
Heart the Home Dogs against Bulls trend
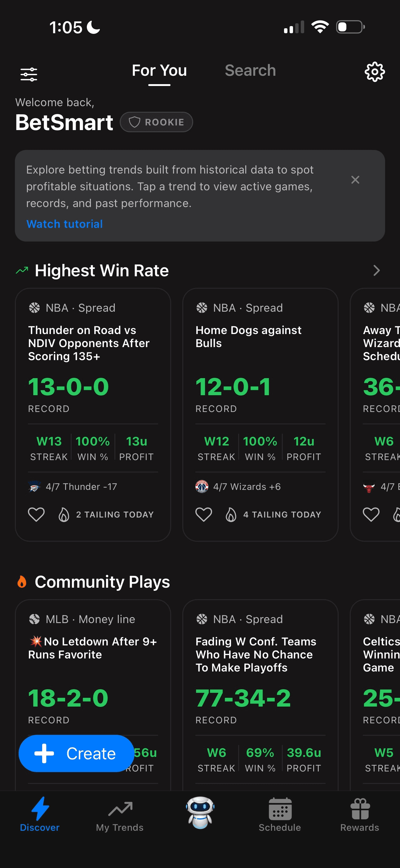click(x=204, y=514)
